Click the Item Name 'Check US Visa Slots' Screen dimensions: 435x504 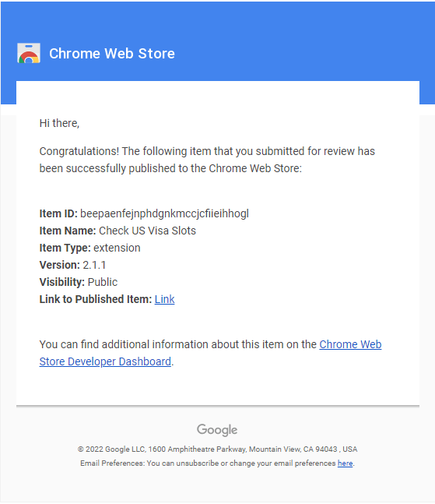(x=147, y=231)
